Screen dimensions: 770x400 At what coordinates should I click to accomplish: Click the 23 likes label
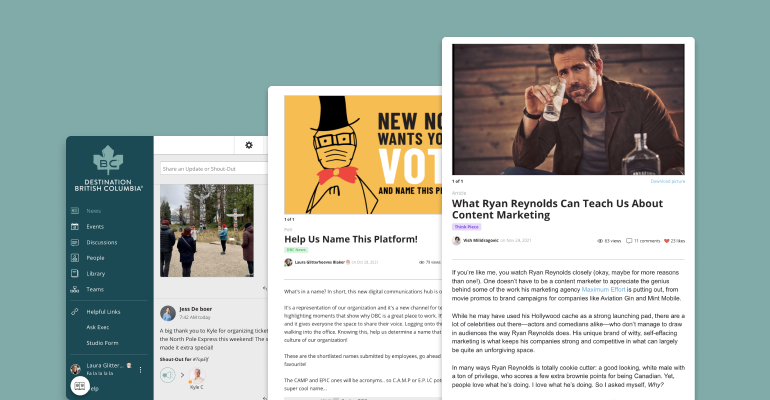(x=678, y=241)
